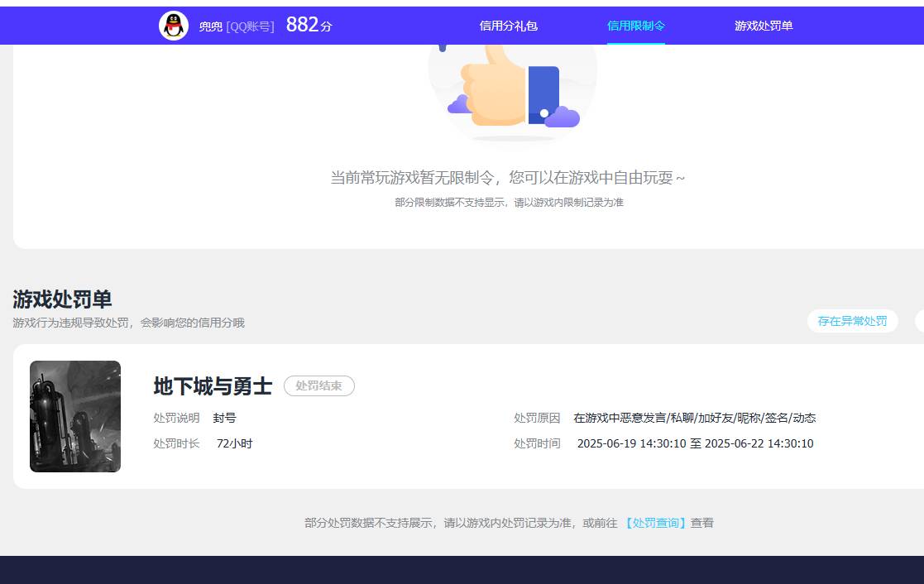Click the QQ penguin avatar icon
This screenshot has height=584, width=924.
(173, 26)
